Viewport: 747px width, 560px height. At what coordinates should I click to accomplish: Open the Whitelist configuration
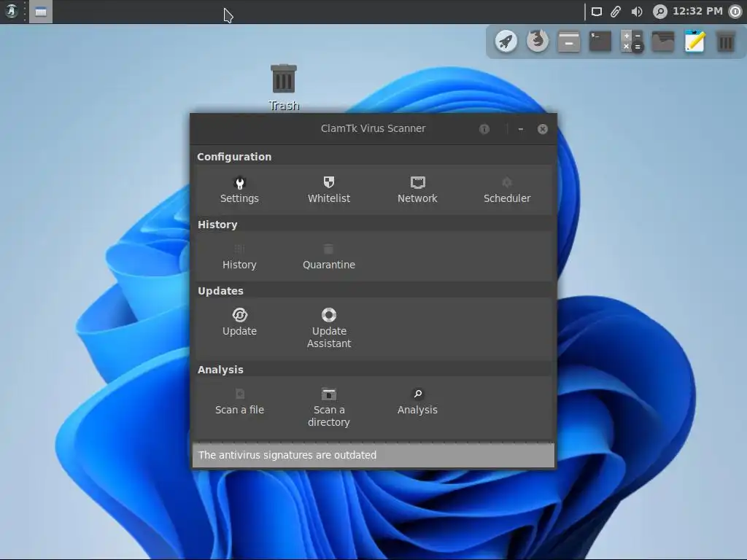pyautogui.click(x=329, y=190)
